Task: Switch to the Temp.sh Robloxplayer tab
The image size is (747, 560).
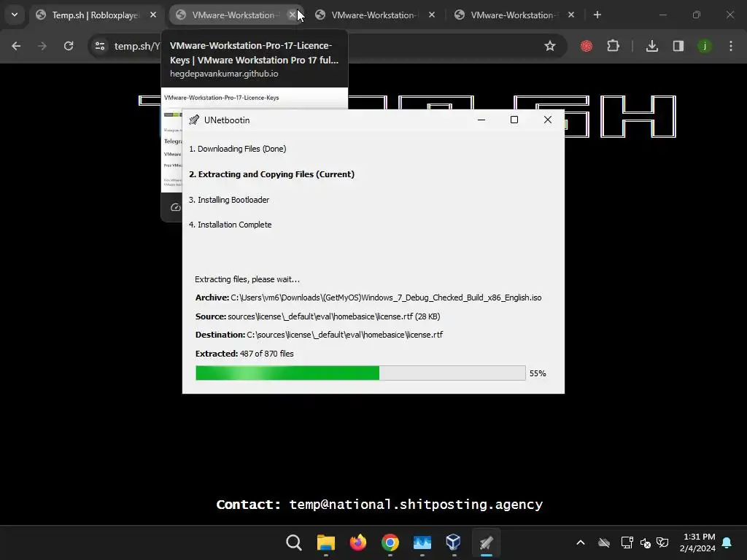Action: point(96,15)
